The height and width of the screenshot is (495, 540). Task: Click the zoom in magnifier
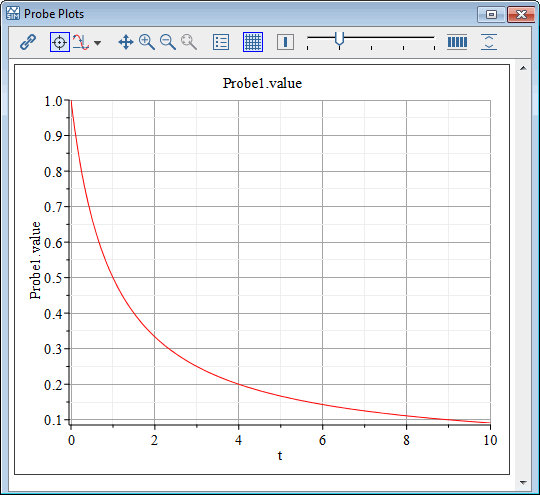click(147, 42)
